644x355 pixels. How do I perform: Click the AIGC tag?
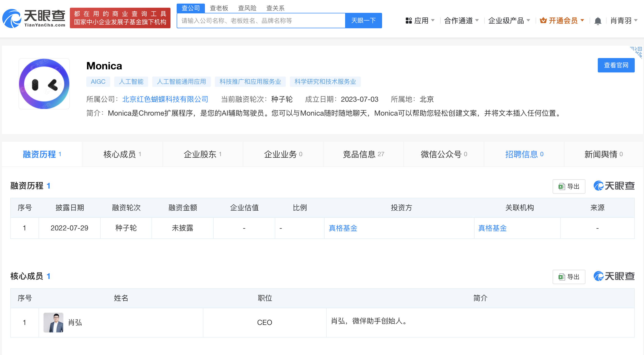(x=98, y=82)
